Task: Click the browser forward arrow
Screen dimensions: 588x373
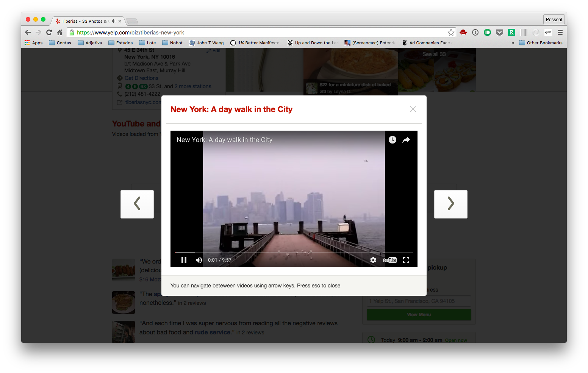Action: tap(38, 33)
